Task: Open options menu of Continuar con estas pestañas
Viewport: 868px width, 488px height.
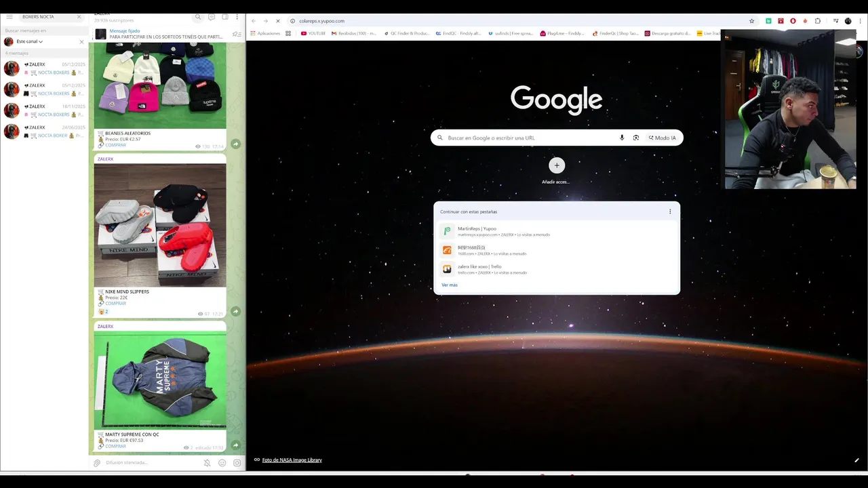Action: pyautogui.click(x=670, y=211)
